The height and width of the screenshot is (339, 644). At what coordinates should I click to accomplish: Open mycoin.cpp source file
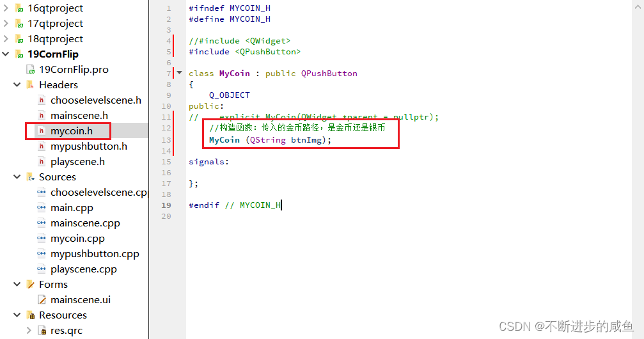(x=77, y=239)
